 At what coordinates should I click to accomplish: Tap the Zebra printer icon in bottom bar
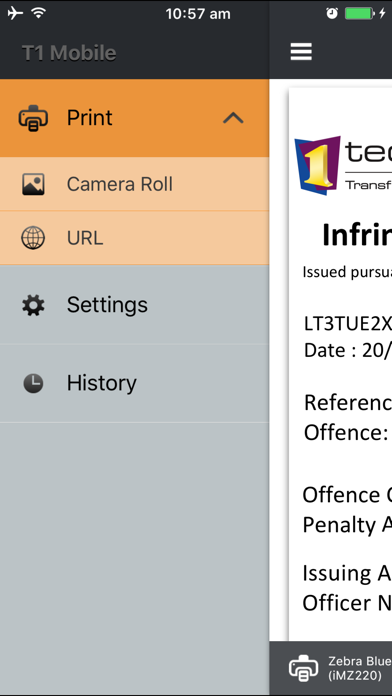304,668
